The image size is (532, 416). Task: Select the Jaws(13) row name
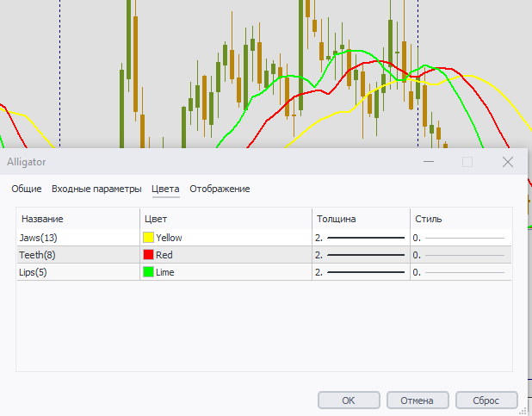tap(38, 237)
